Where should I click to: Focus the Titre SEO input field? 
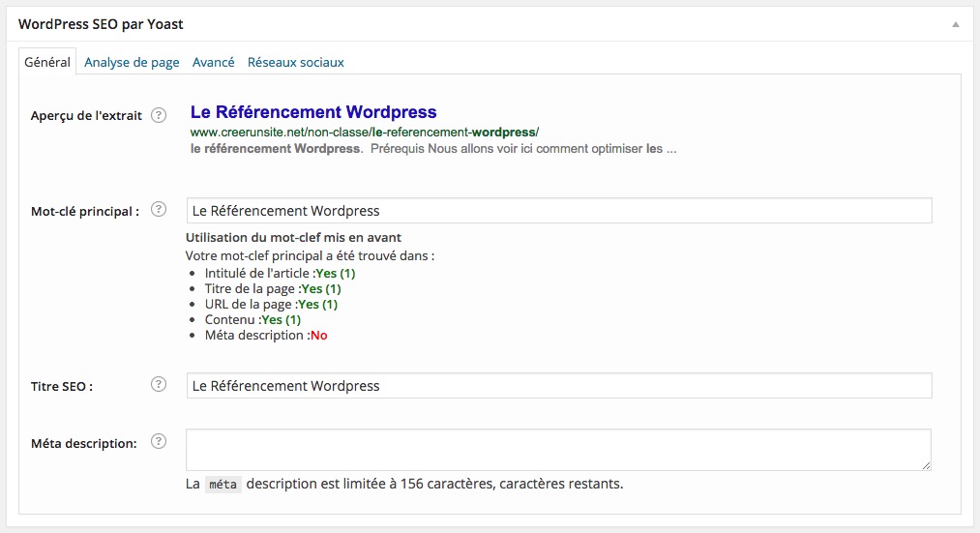pos(559,386)
